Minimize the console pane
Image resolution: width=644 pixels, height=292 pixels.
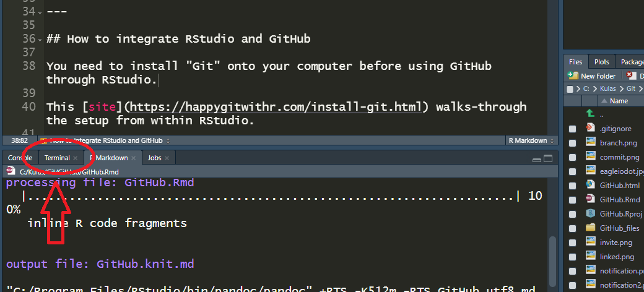(x=536, y=158)
